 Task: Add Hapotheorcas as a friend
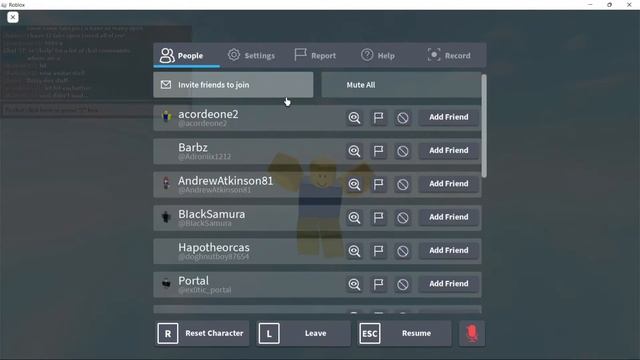pos(449,250)
